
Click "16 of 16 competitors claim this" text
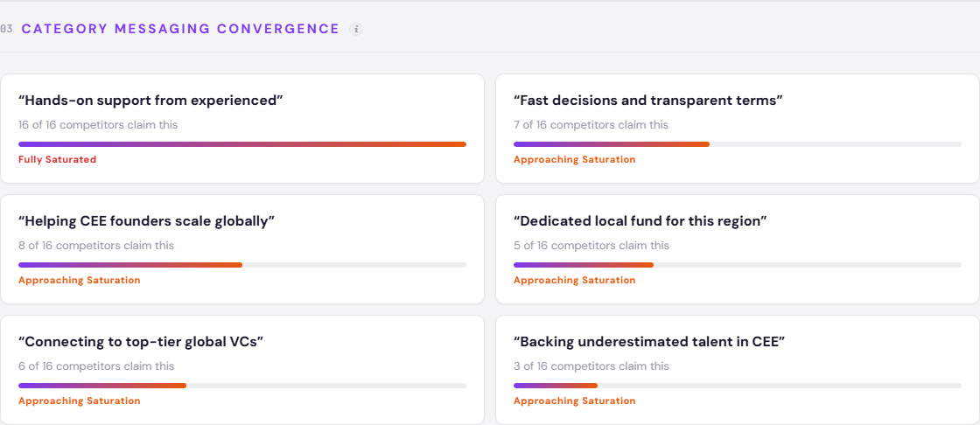98,125
